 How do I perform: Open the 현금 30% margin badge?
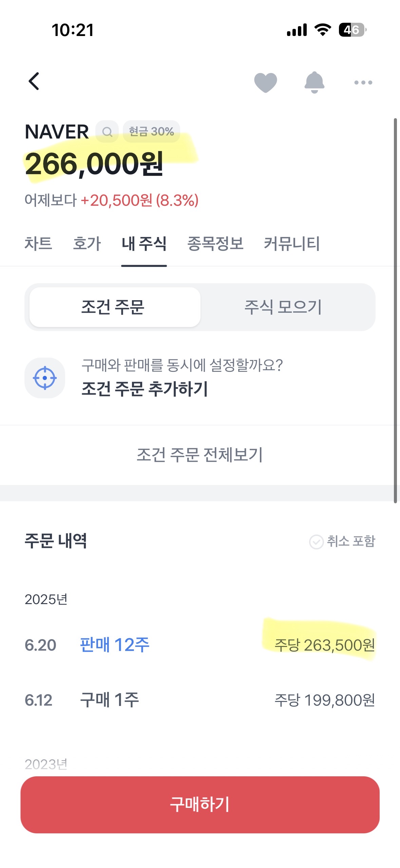pyautogui.click(x=151, y=131)
